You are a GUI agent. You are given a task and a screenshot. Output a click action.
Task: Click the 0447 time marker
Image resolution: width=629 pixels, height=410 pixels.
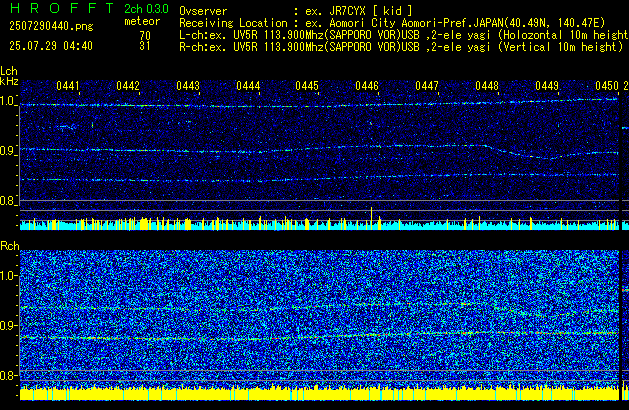pyautogui.click(x=427, y=86)
